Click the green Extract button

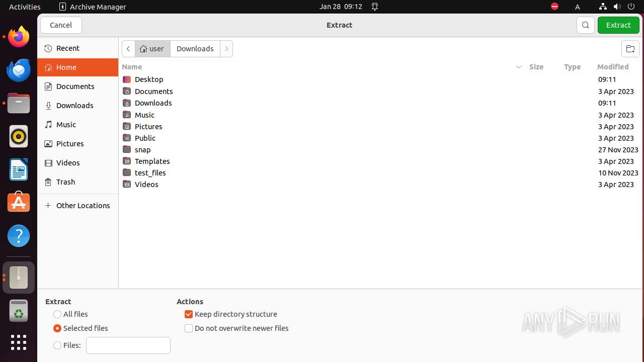click(x=618, y=25)
